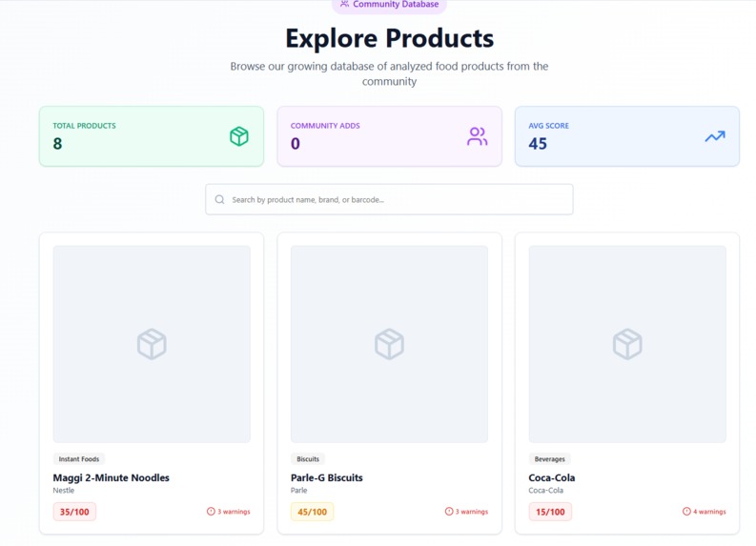Click the warning icon beside Maggi's 3 warnings
756x546 pixels.
click(x=211, y=512)
